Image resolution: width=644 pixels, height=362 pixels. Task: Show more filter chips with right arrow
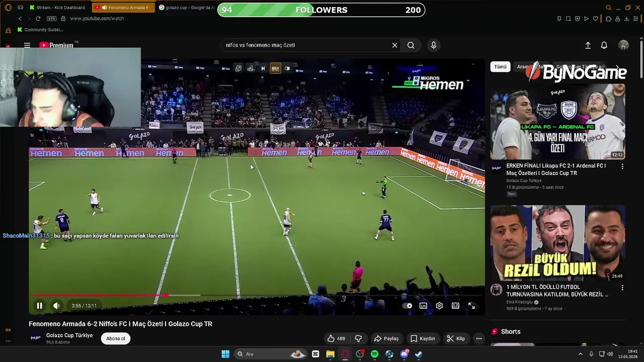pyautogui.click(x=617, y=67)
